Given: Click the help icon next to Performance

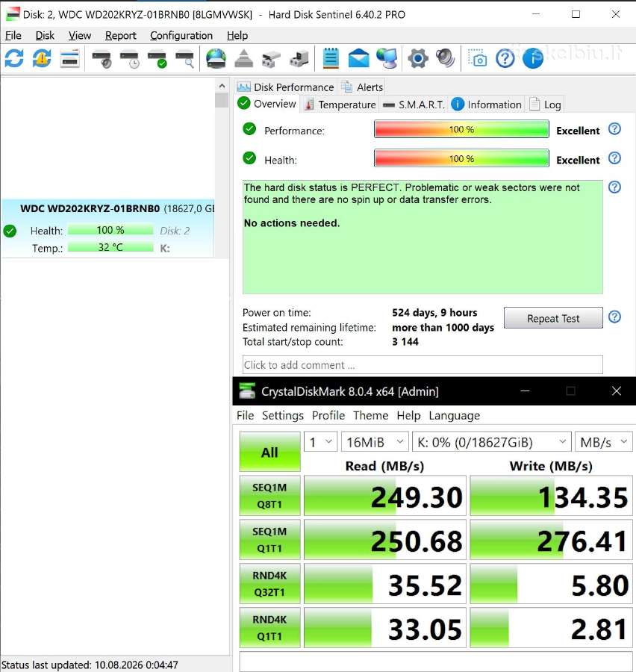Looking at the screenshot, I should 614,129.
